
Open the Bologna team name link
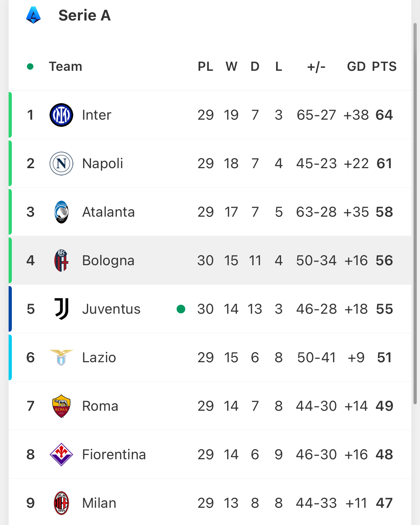tap(108, 261)
